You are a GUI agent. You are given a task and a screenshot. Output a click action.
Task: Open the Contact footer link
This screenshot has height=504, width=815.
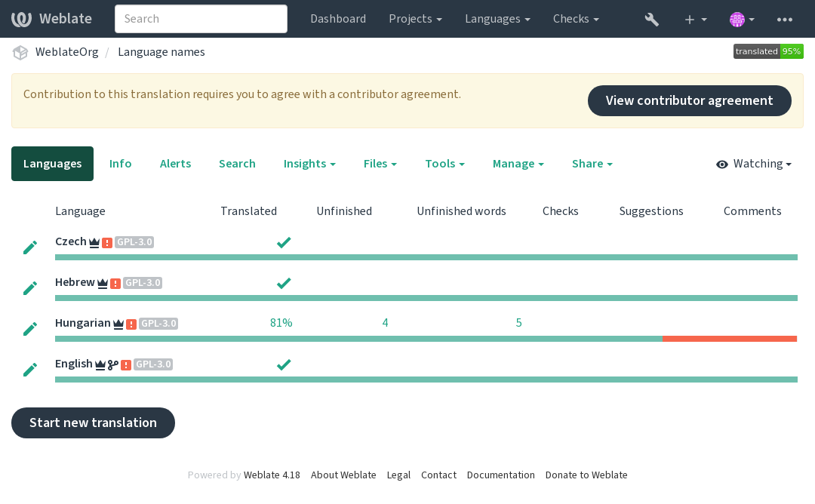point(438,475)
